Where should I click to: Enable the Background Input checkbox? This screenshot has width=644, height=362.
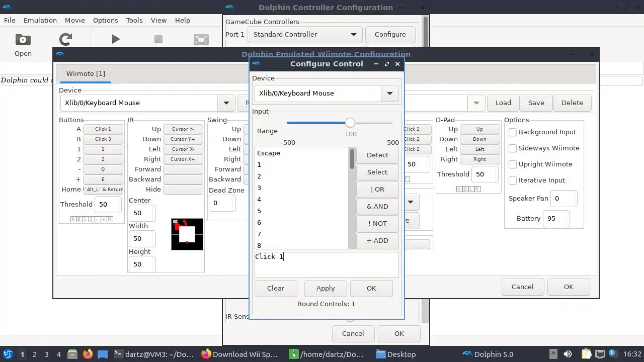point(513,132)
